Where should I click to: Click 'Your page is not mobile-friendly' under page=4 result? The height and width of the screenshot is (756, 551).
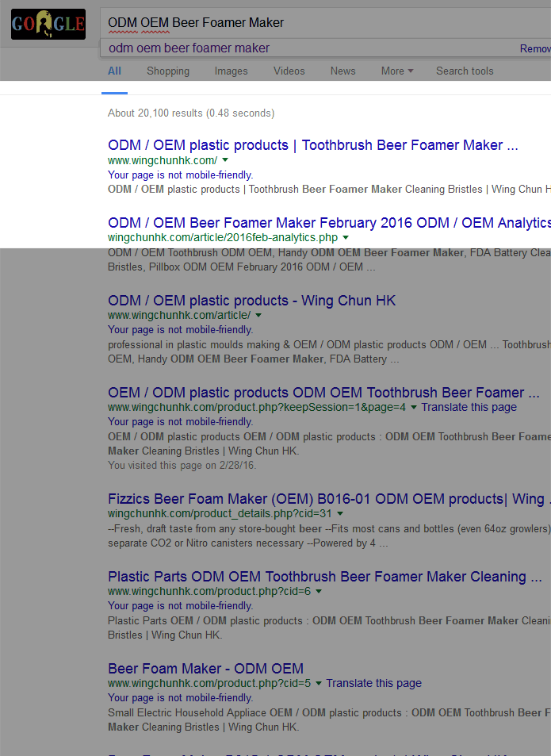(x=180, y=422)
